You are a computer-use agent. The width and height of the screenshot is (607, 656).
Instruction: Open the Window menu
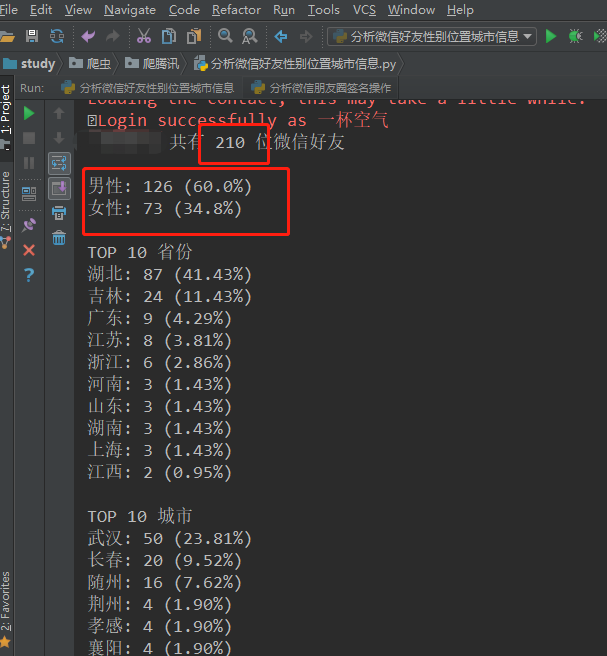click(x=411, y=10)
